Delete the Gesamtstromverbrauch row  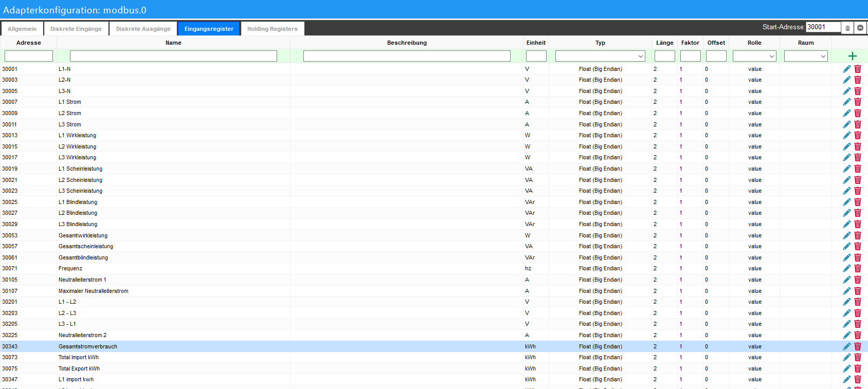pos(858,346)
